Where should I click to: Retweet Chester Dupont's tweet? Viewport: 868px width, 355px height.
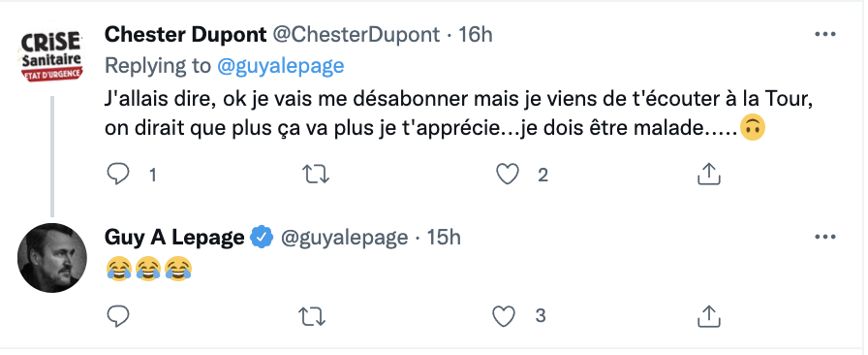click(317, 176)
